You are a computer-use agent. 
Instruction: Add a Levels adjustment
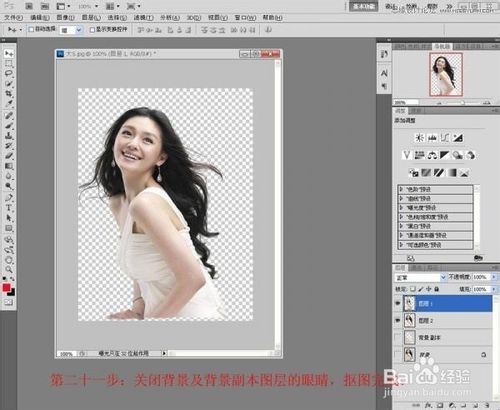point(432,138)
